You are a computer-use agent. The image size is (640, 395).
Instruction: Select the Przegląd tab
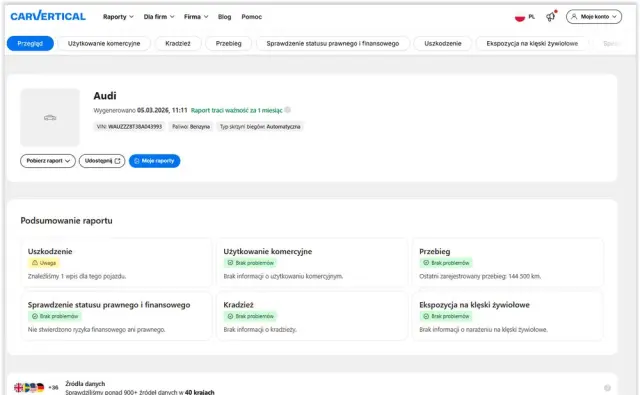pos(30,43)
